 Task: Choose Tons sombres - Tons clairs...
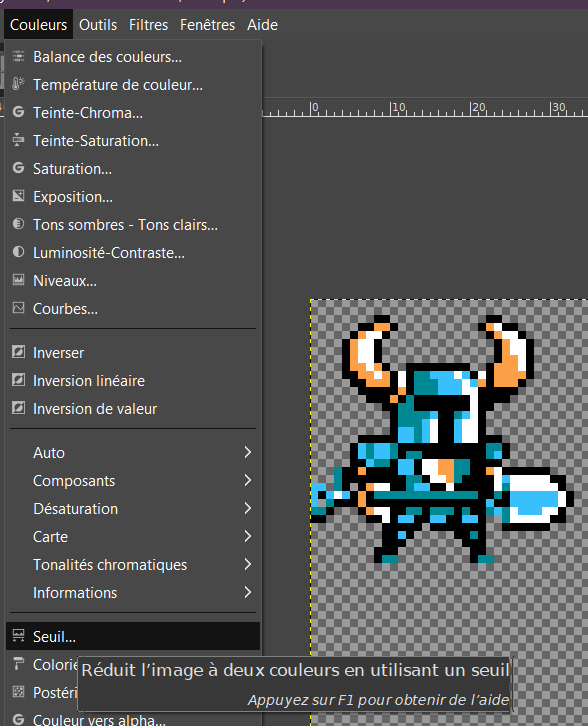[x=133, y=225]
